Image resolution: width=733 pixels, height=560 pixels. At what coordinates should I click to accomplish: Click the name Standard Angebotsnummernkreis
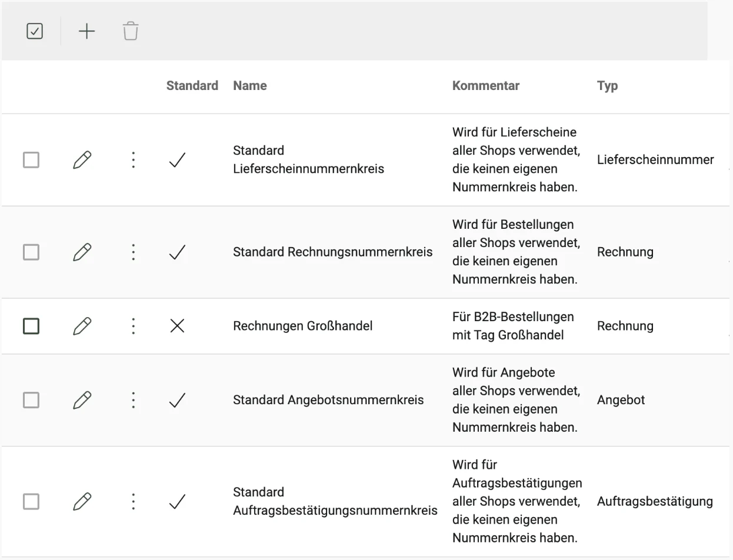328,400
